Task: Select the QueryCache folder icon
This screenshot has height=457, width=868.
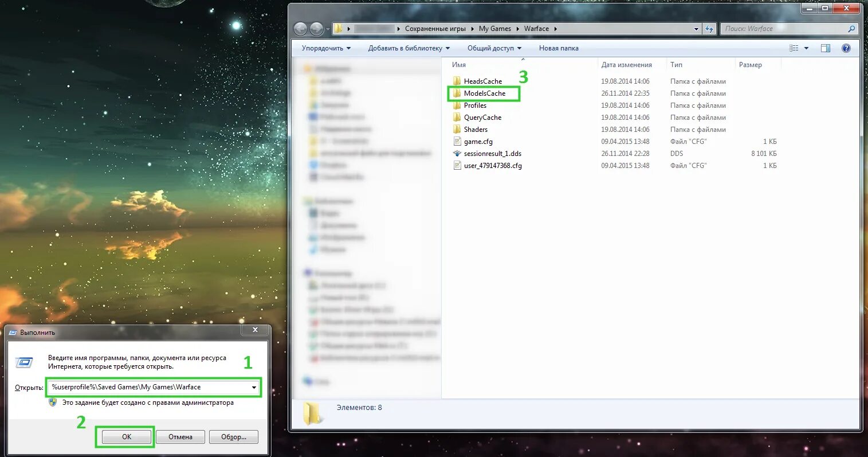Action: [x=457, y=117]
